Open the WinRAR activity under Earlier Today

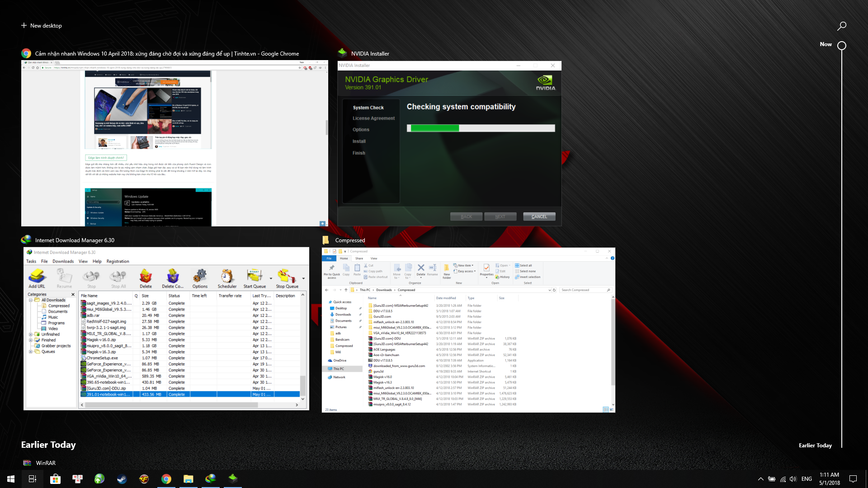click(x=45, y=463)
